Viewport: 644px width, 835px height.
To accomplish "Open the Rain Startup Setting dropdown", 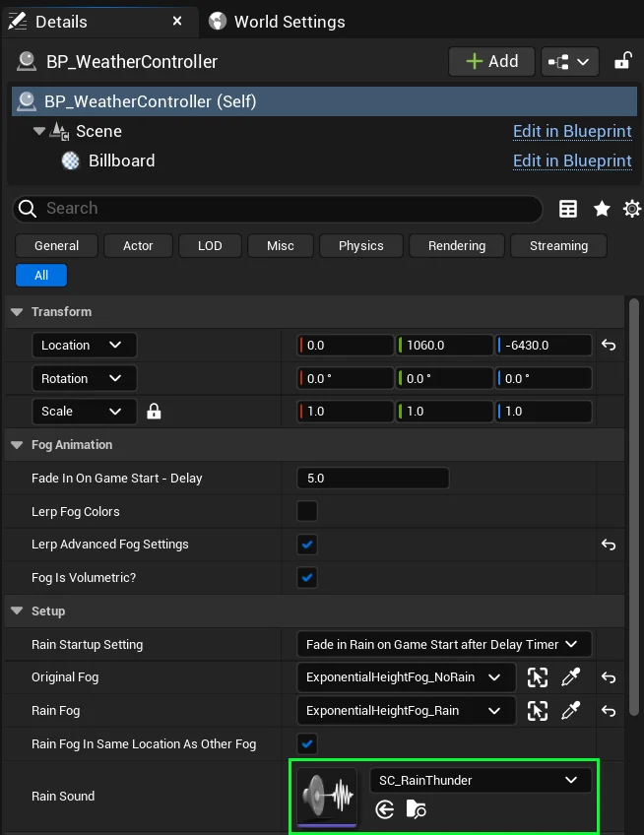I will point(444,645).
